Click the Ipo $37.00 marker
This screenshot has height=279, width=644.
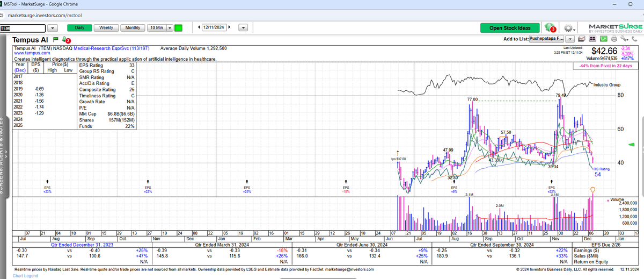pyautogui.click(x=399, y=159)
